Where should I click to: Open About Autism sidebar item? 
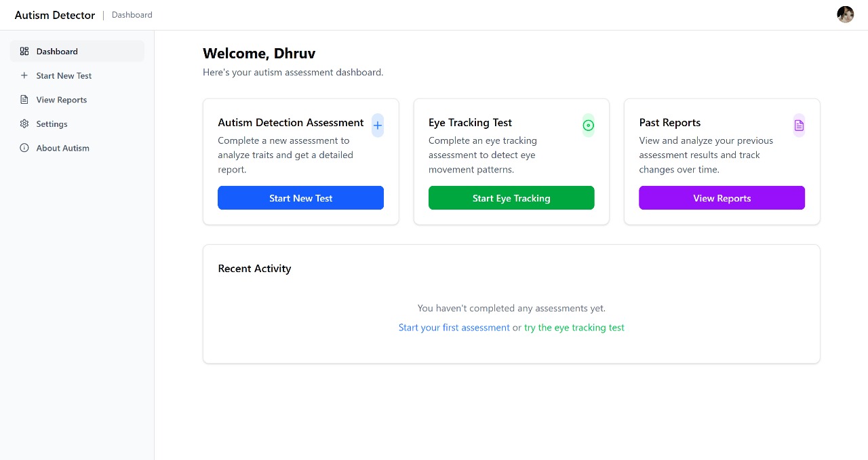77,148
